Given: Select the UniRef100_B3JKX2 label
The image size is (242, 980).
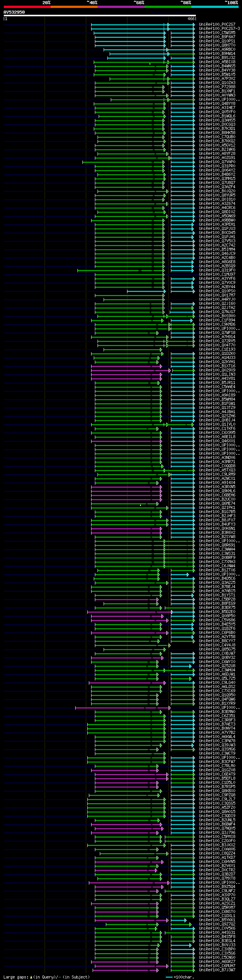Looking at the screenshot, I should [x=217, y=845].
